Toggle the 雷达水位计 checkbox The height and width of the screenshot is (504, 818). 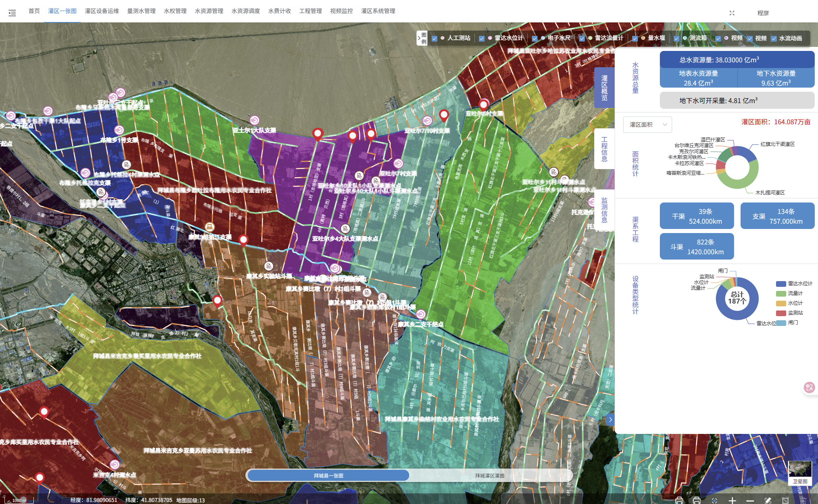pos(482,39)
